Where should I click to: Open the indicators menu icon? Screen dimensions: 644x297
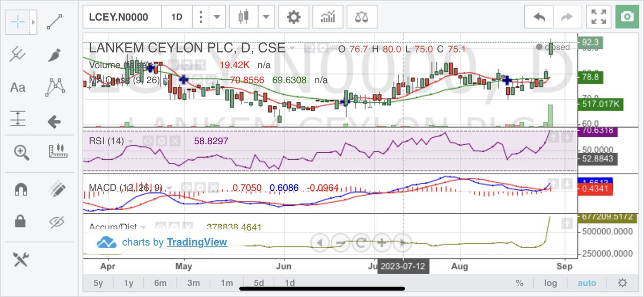pyautogui.click(x=328, y=17)
